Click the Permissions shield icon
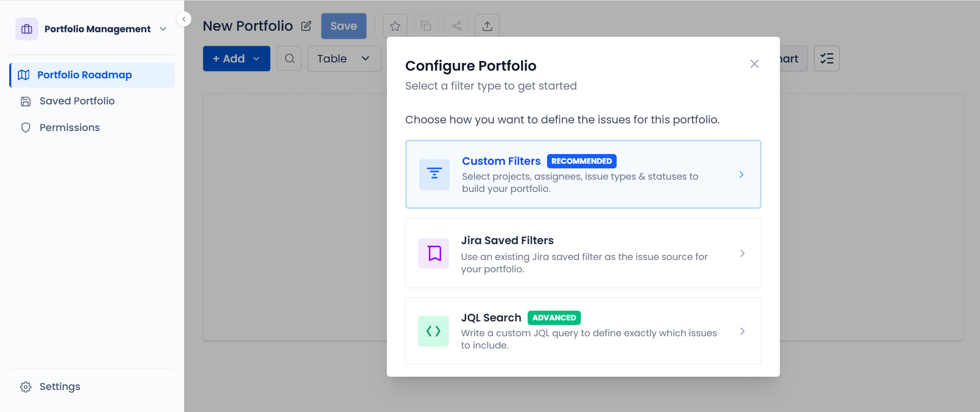Viewport: 980px width, 412px height. coord(26,127)
